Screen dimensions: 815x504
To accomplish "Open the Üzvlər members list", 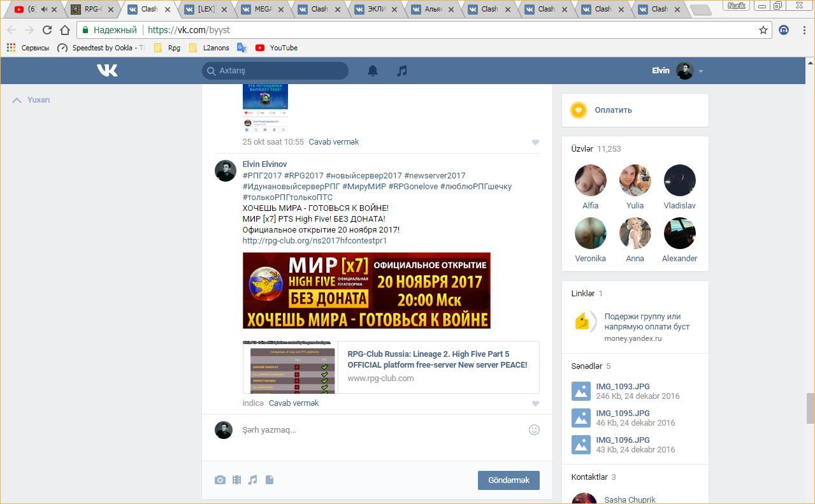I will click(x=596, y=149).
